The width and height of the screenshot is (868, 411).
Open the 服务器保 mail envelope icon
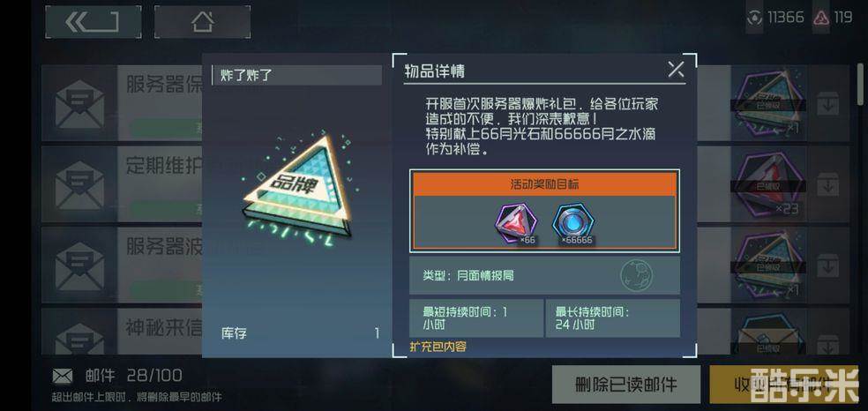pyautogui.click(x=79, y=104)
